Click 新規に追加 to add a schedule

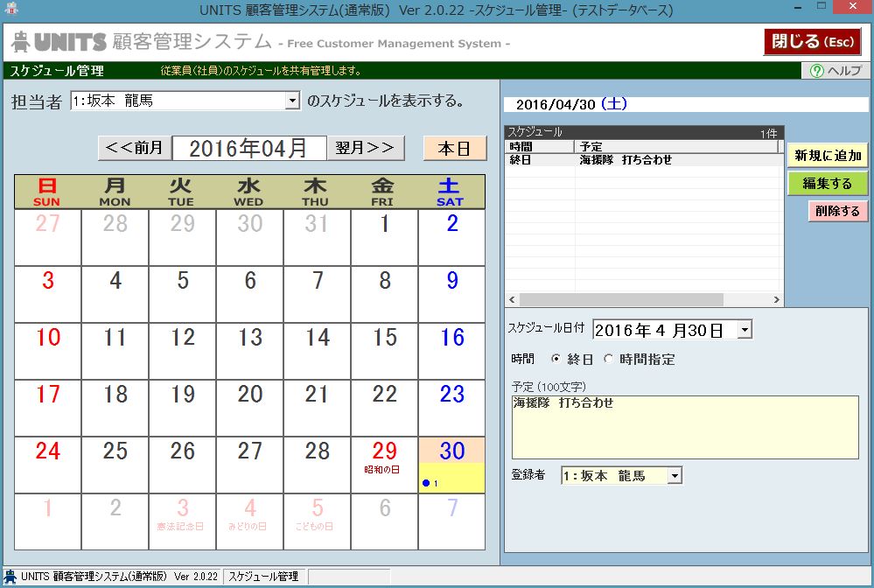[828, 156]
